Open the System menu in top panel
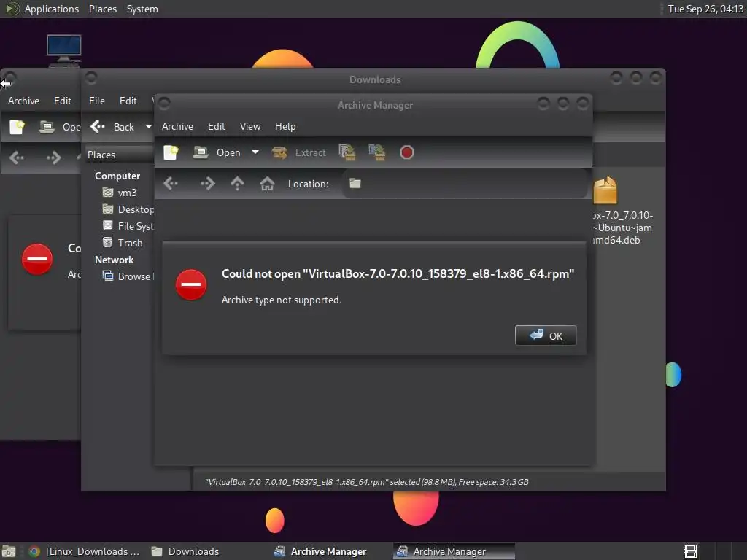Screen dimensions: 747x560 coord(142,9)
